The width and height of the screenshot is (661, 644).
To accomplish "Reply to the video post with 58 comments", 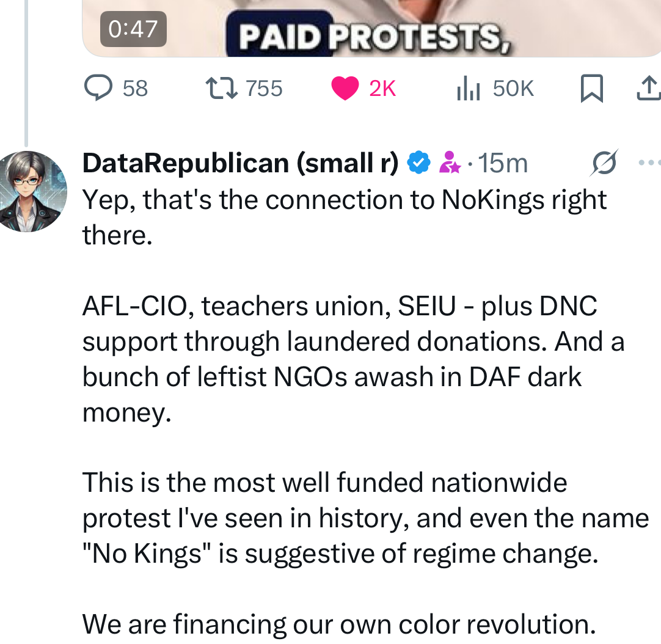I will (97, 89).
